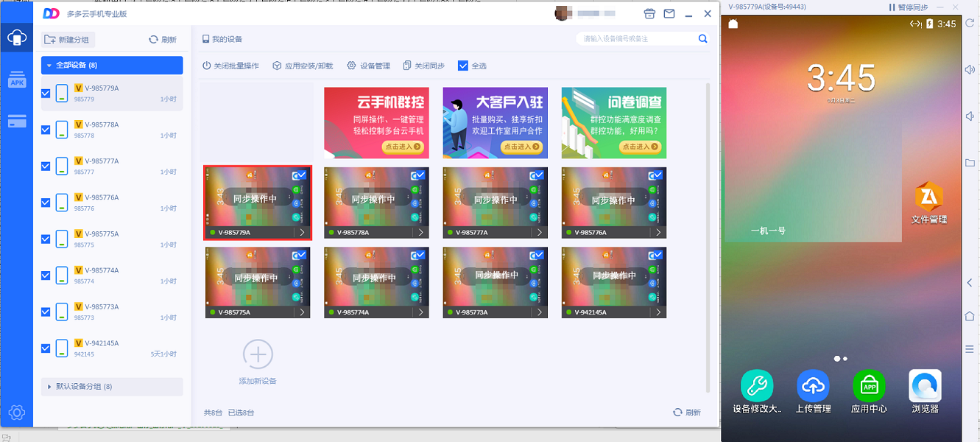Open the APK management sidebar icon
Image resolution: width=980 pixels, height=442 pixels.
coord(17,80)
